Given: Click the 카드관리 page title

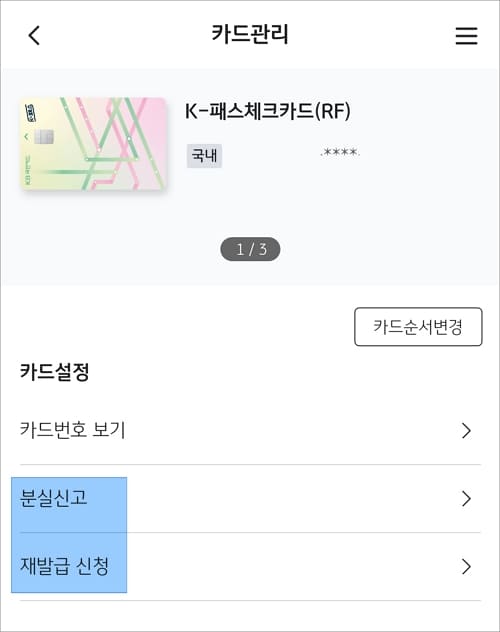Looking at the screenshot, I should tap(250, 34).
